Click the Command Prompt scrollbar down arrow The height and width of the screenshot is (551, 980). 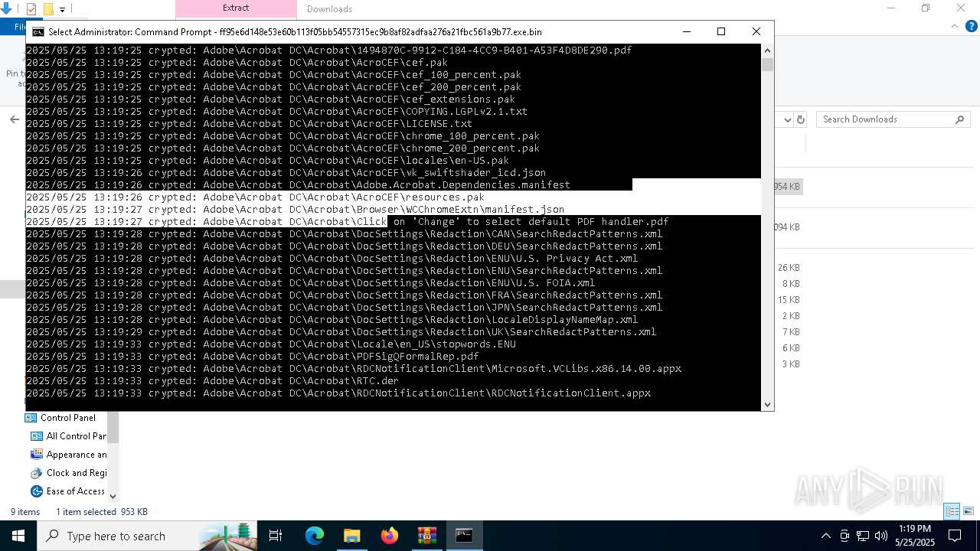767,404
